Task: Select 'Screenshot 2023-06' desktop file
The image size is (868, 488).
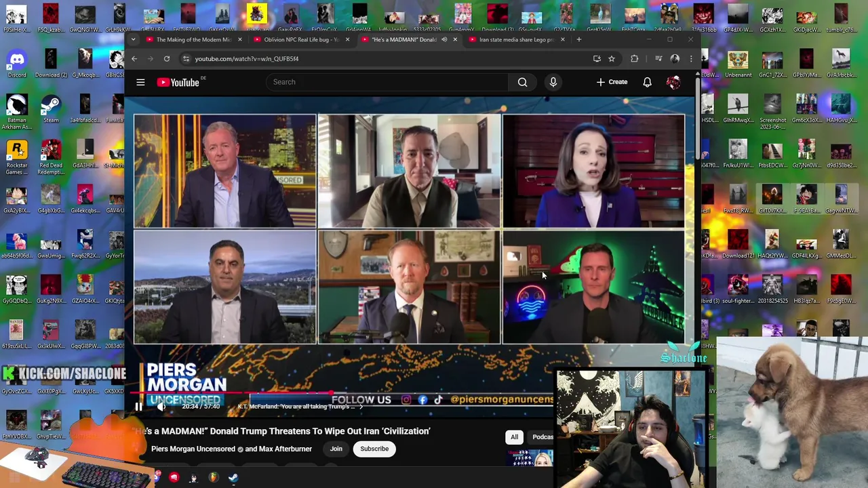Action: (772, 112)
